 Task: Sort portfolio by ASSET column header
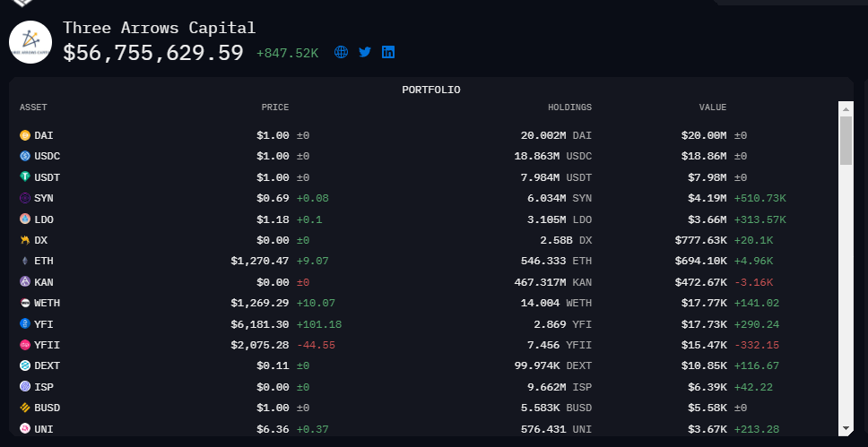pyautogui.click(x=33, y=107)
